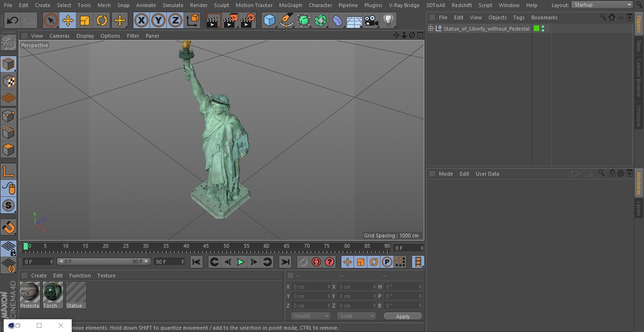Open the World coordinate system dropdown
The height and width of the screenshot is (332, 644).
coord(311,316)
